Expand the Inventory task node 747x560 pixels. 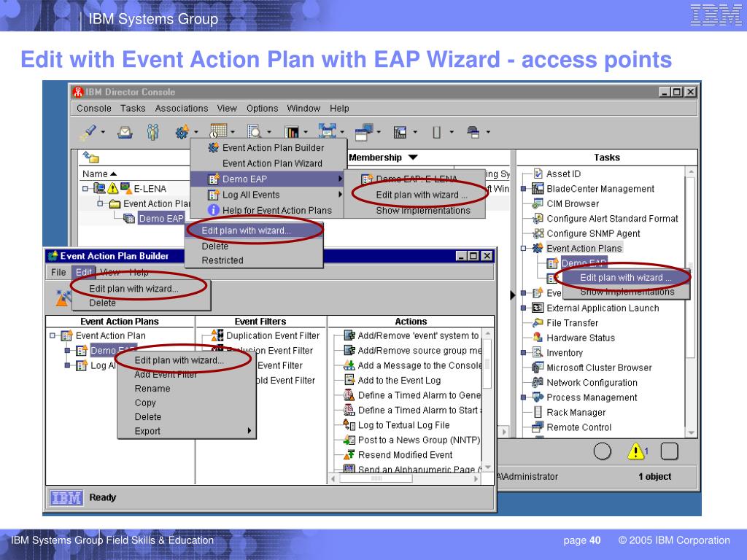523,352
